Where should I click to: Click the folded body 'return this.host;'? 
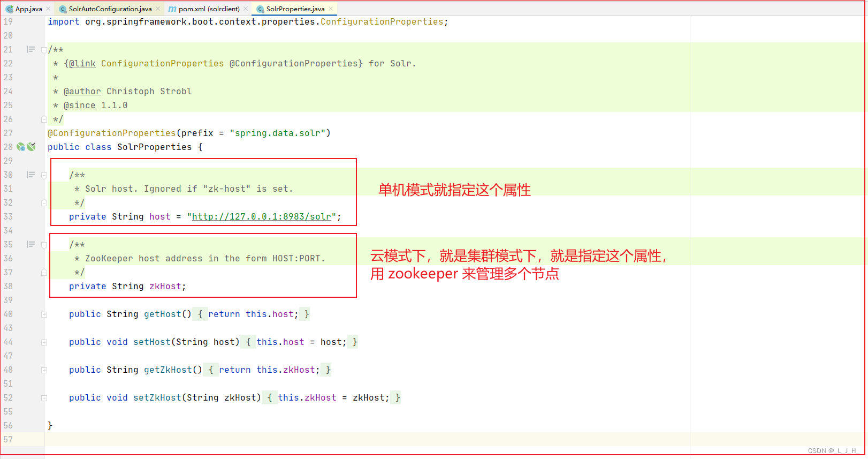[x=253, y=314]
